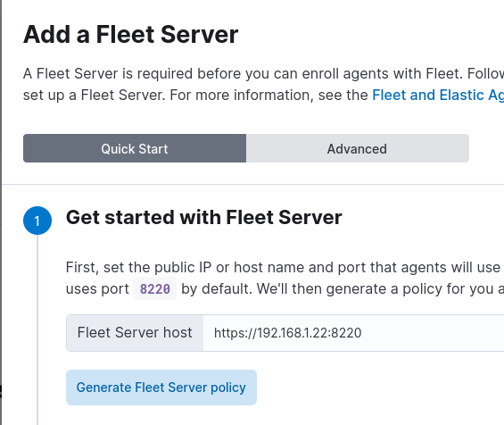Click the Fleet Server host label
Screen dimensions: 504x425
[x=135, y=333]
